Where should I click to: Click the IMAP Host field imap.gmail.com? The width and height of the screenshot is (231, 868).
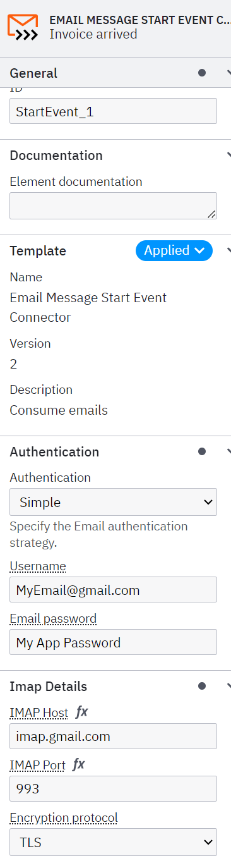click(114, 737)
